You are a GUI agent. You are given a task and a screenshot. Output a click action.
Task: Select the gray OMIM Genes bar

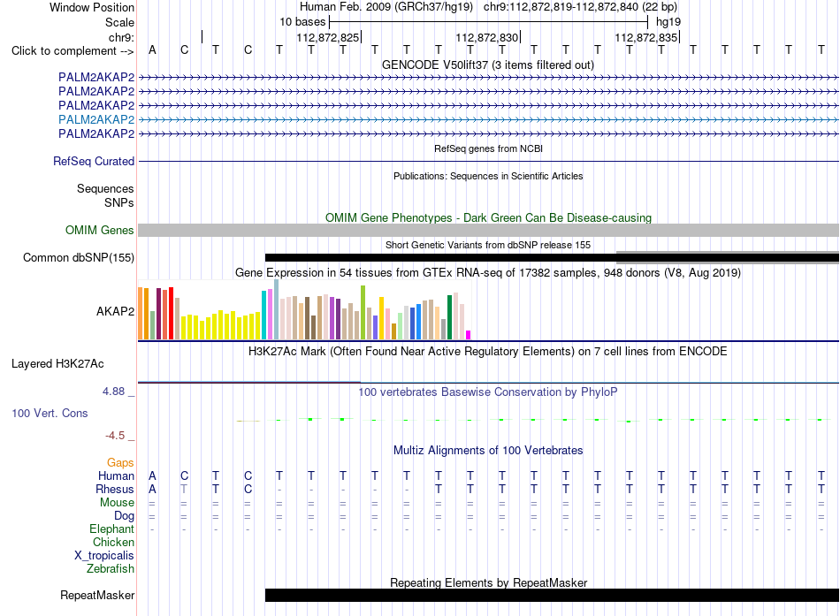[488, 231]
